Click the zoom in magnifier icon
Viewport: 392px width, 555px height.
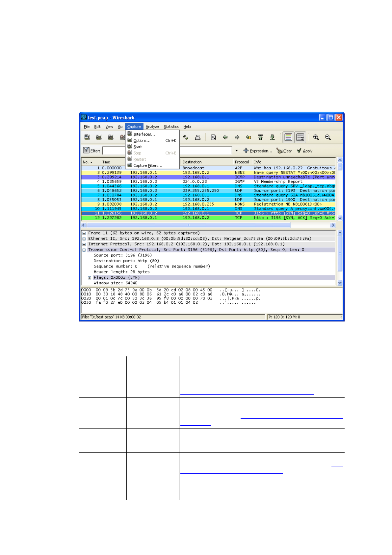click(316, 137)
